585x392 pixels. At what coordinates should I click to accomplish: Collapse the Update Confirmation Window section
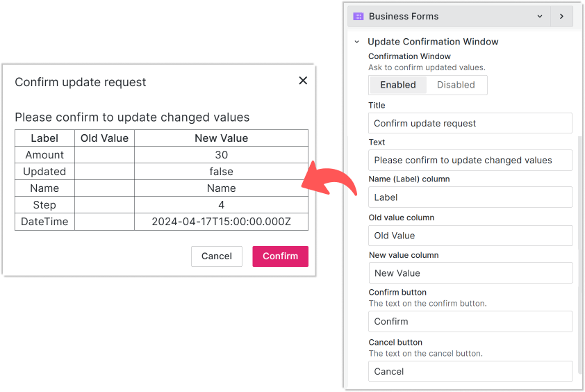coord(357,42)
